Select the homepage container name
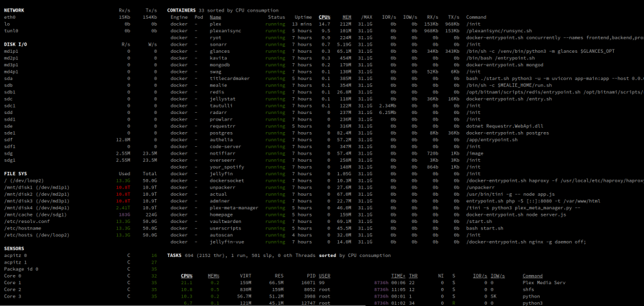This screenshot has width=644, height=306. pyautogui.click(x=221, y=215)
